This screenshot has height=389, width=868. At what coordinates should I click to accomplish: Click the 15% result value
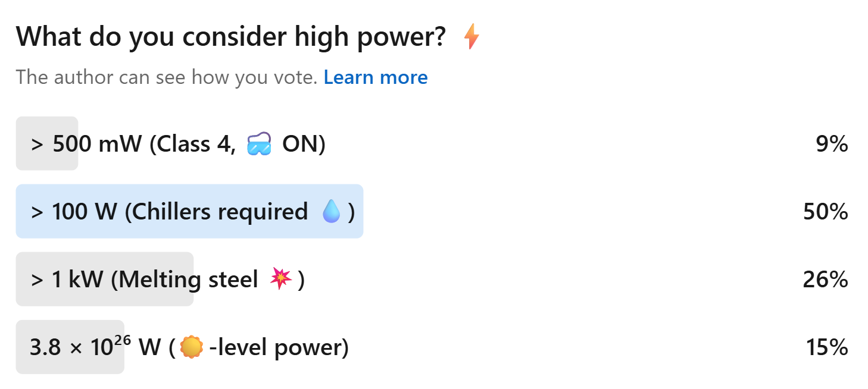pyautogui.click(x=828, y=347)
